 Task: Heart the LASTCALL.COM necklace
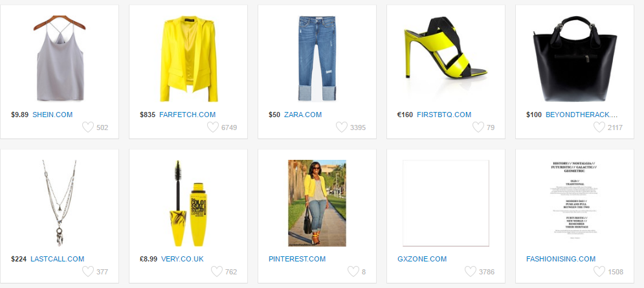click(x=88, y=271)
